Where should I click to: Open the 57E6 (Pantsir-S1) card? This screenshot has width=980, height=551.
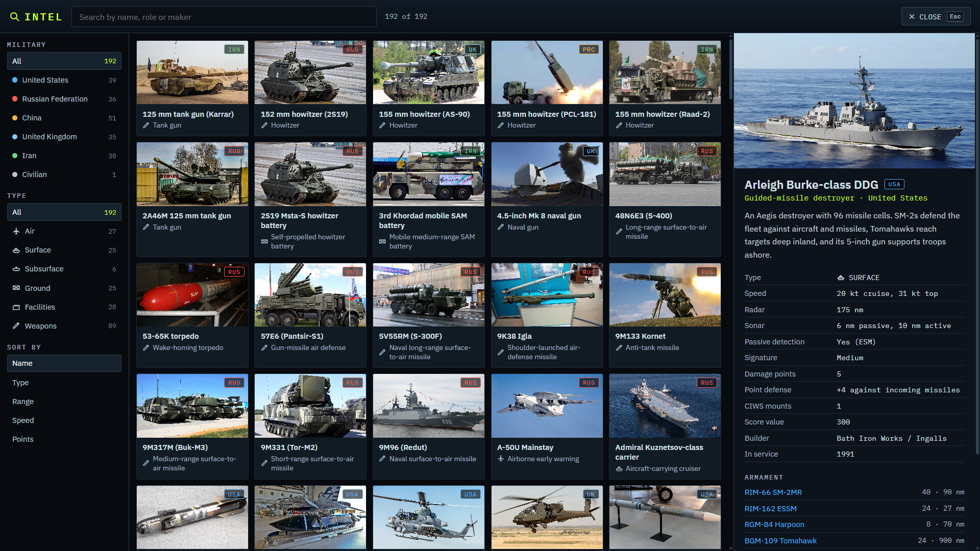(x=310, y=315)
